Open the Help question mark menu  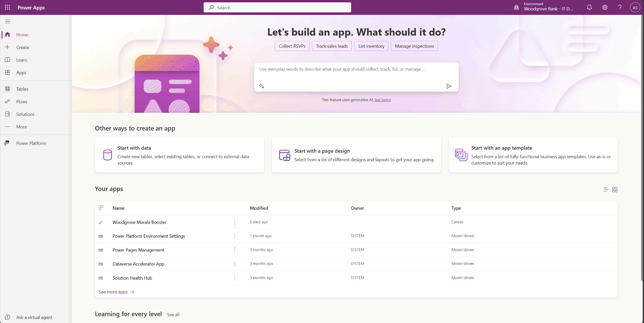pos(620,7)
